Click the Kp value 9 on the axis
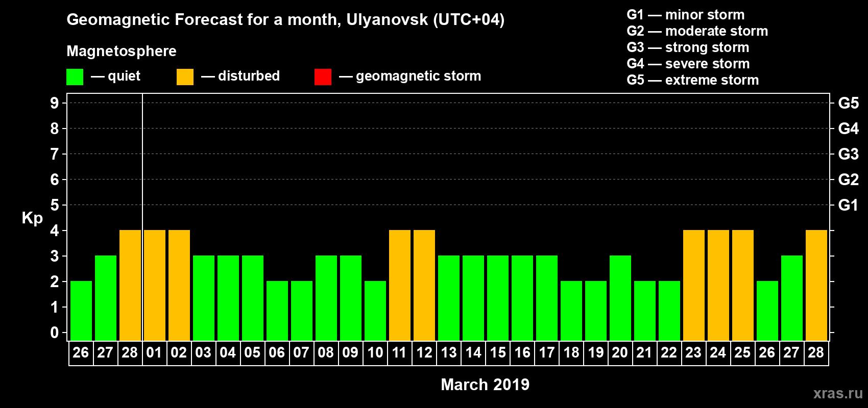This screenshot has width=868, height=408. coord(55,103)
